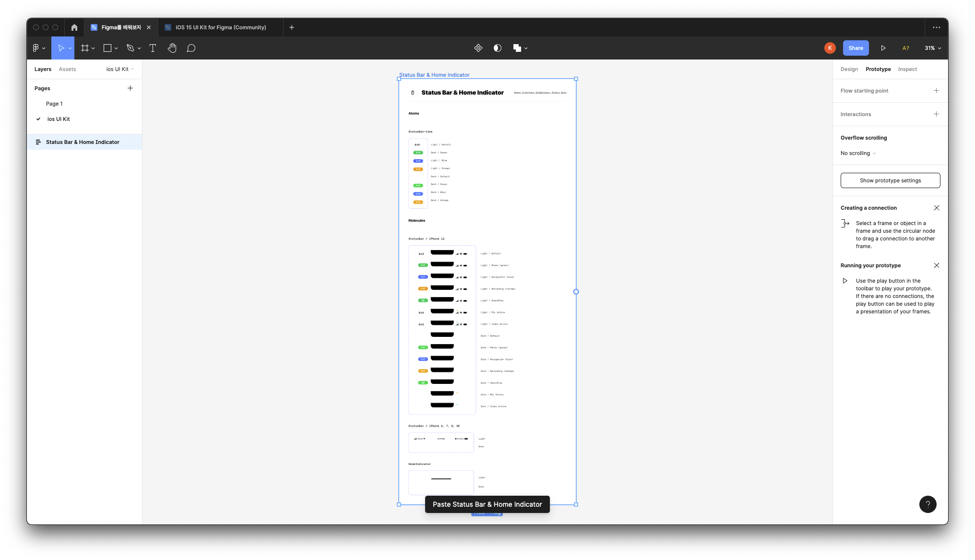The width and height of the screenshot is (975, 560).
Task: Open the No scrolling overflow dropdown
Action: (858, 153)
